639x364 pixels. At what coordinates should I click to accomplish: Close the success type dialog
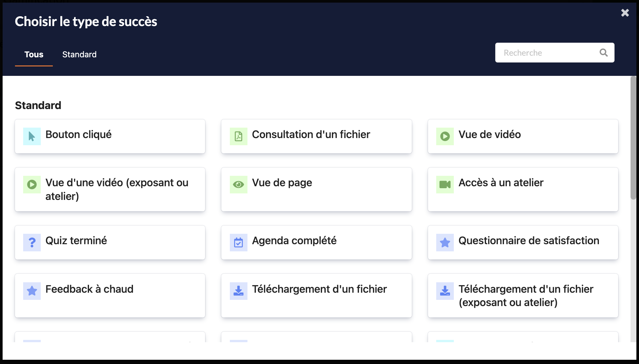pyautogui.click(x=625, y=13)
